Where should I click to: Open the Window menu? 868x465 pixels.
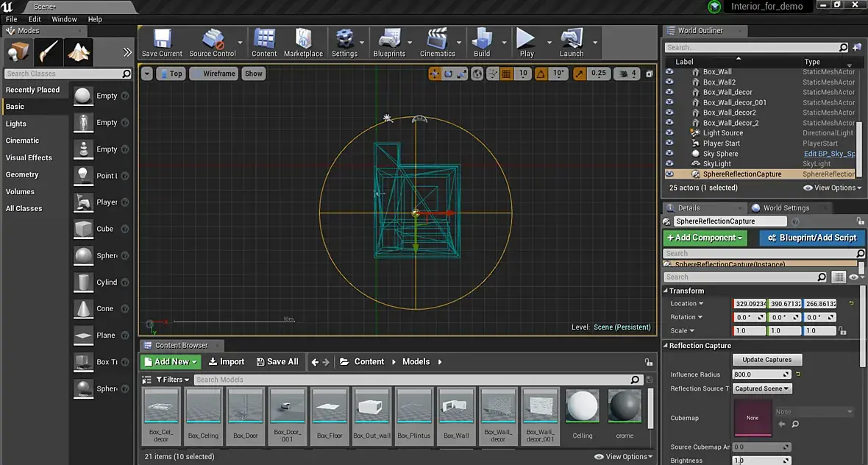(x=64, y=19)
